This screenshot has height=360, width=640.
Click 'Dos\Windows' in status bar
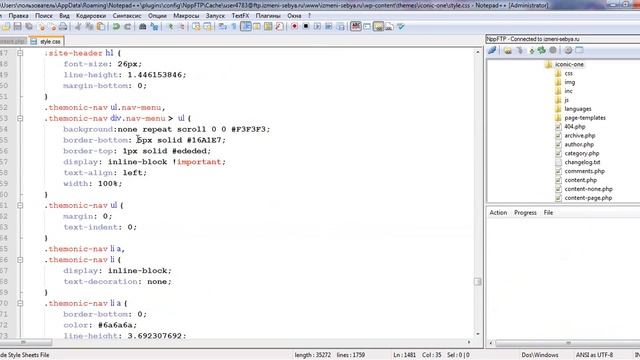[540, 355]
